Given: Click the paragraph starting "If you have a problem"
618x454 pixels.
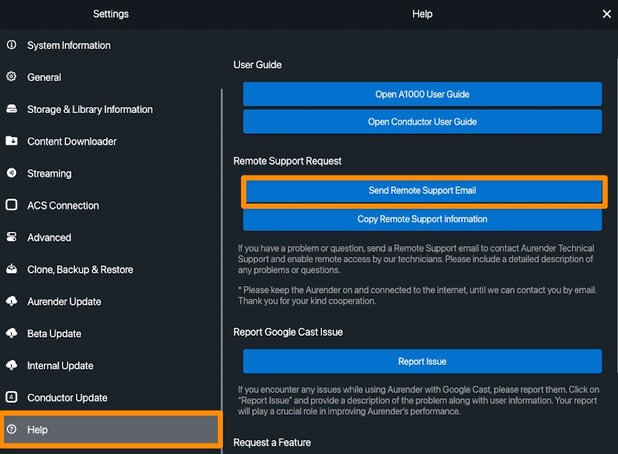Looking at the screenshot, I should [416, 259].
